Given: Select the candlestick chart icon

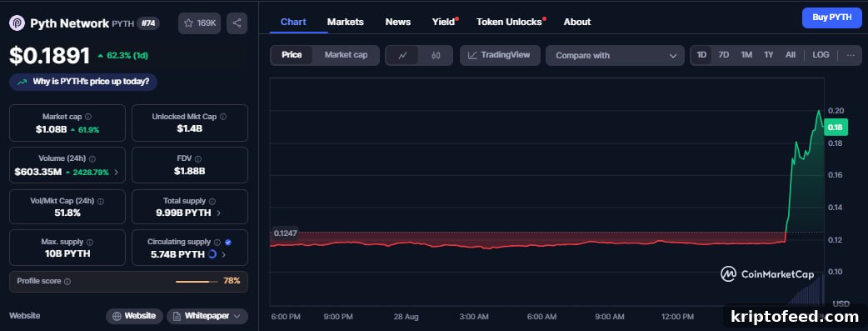Looking at the screenshot, I should pyautogui.click(x=436, y=55).
